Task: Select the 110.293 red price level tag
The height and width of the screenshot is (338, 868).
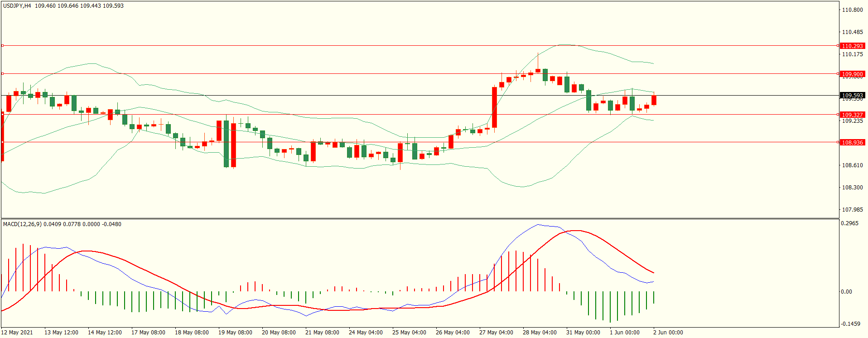Action: tap(852, 46)
